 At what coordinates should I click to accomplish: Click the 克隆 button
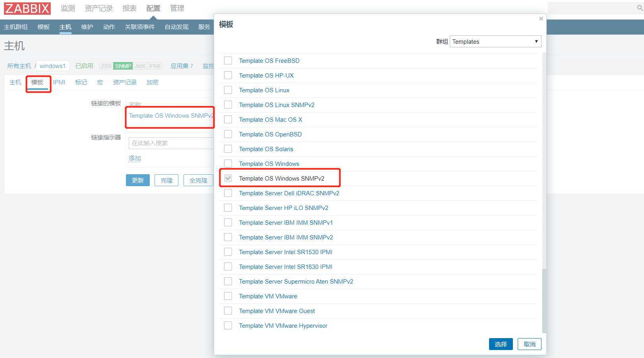[x=166, y=180]
